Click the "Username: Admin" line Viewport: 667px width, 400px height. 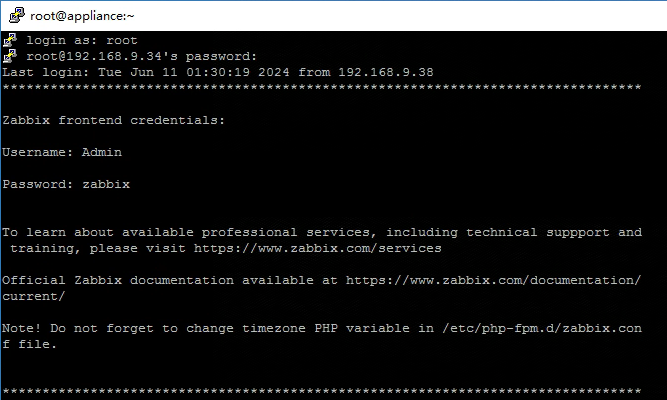[x=62, y=152]
